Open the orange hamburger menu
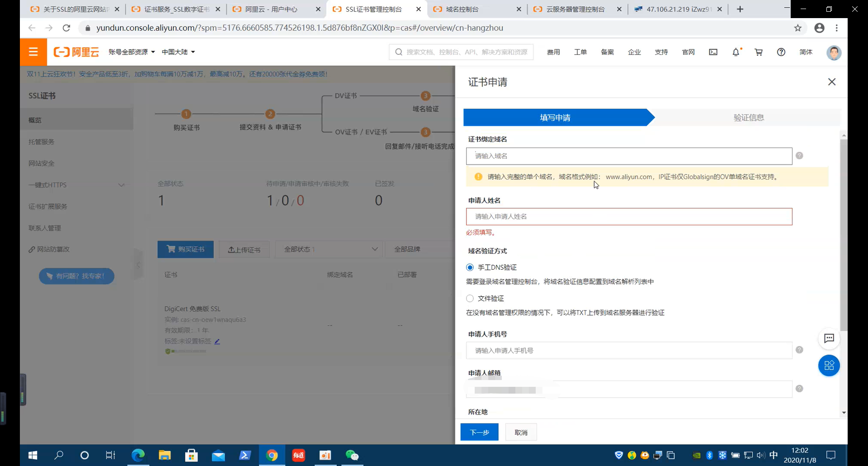The width and height of the screenshot is (868, 466). [x=33, y=52]
